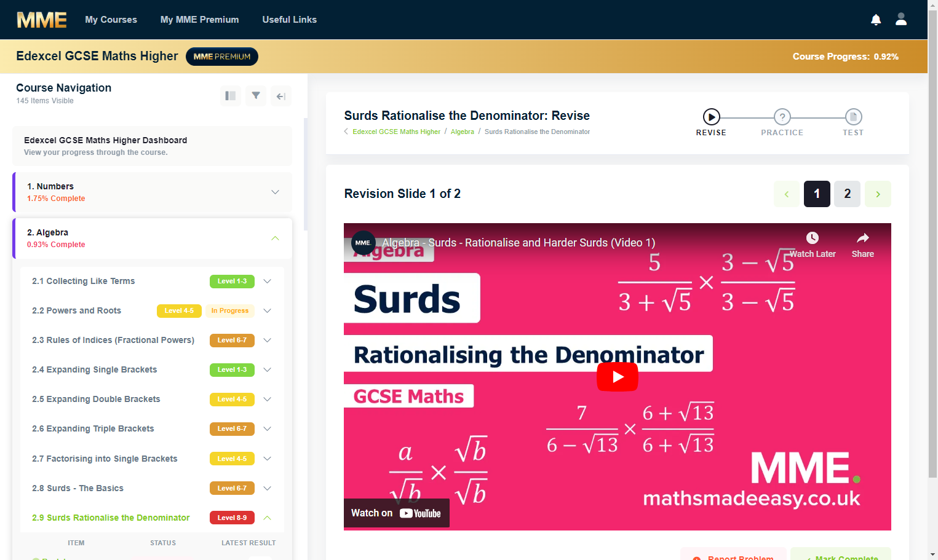Switch to the PRACTICE step label

[782, 133]
